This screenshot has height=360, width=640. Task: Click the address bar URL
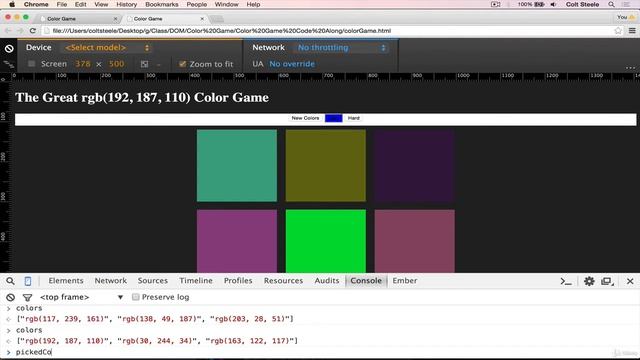tap(222, 31)
